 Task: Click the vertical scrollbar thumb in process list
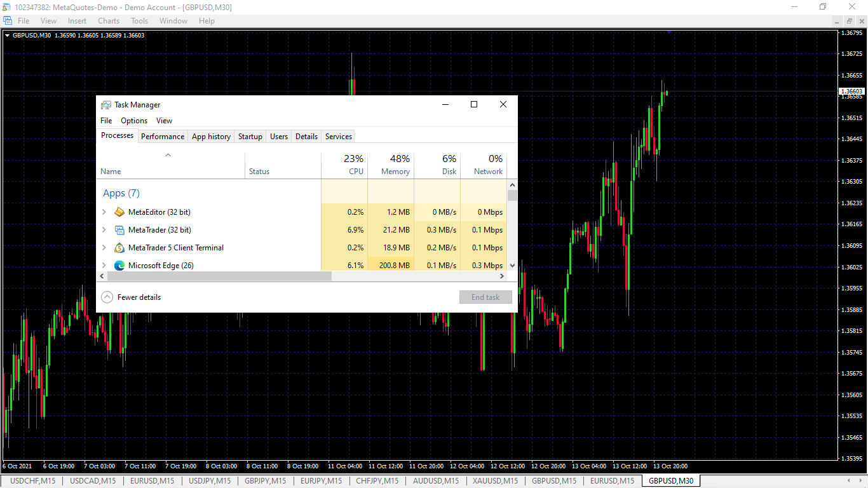click(512, 195)
